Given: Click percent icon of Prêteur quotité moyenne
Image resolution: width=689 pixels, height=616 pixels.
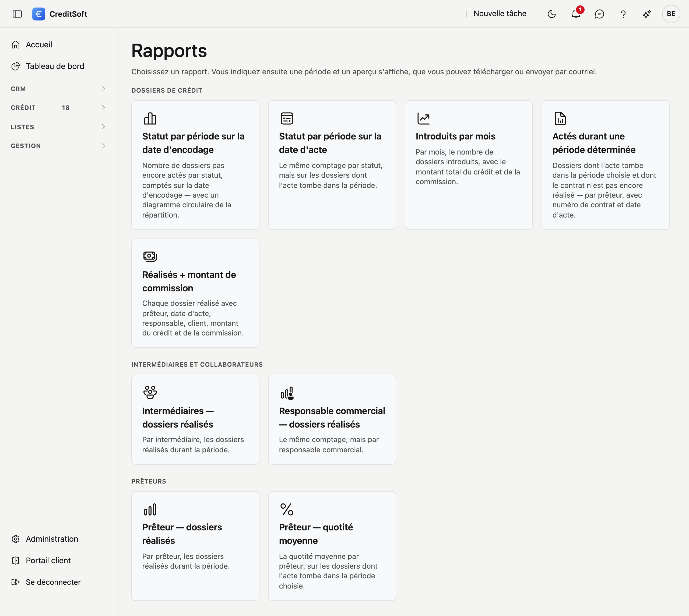Looking at the screenshot, I should 287,509.
